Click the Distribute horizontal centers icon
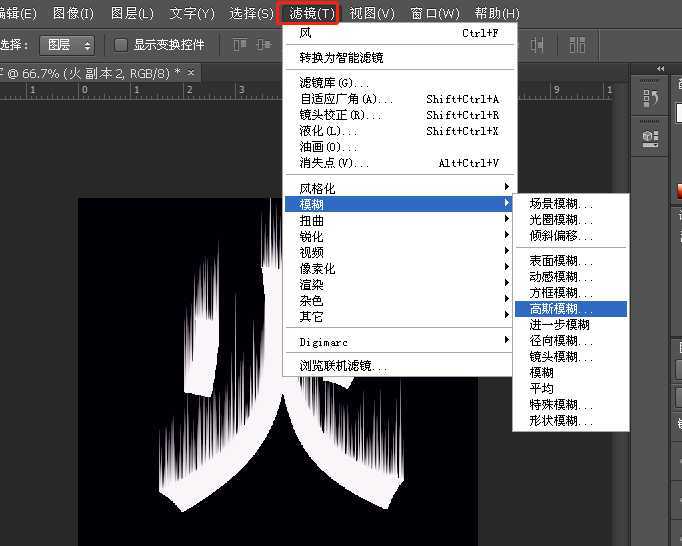Screen dimensions: 682x546 [x=538, y=45]
